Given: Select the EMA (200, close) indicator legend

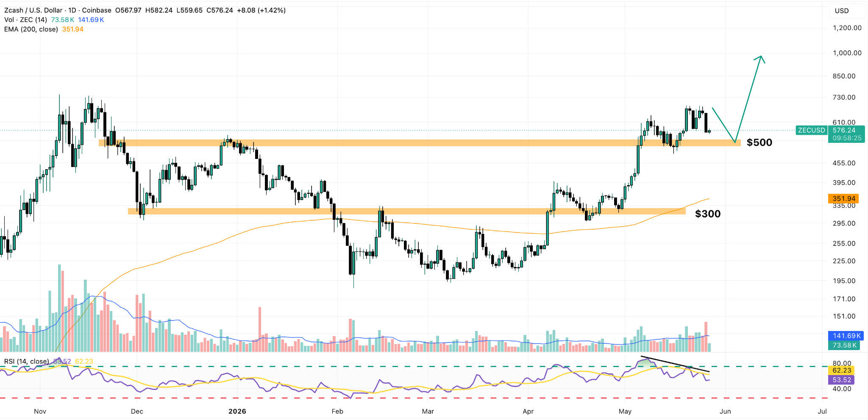Looking at the screenshot, I should tap(31, 29).
